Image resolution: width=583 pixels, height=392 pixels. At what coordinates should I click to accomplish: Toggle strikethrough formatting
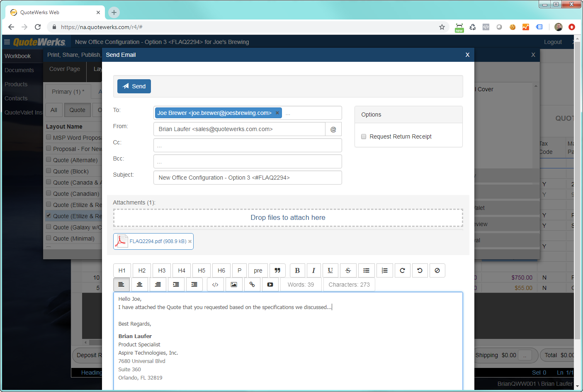(348, 270)
